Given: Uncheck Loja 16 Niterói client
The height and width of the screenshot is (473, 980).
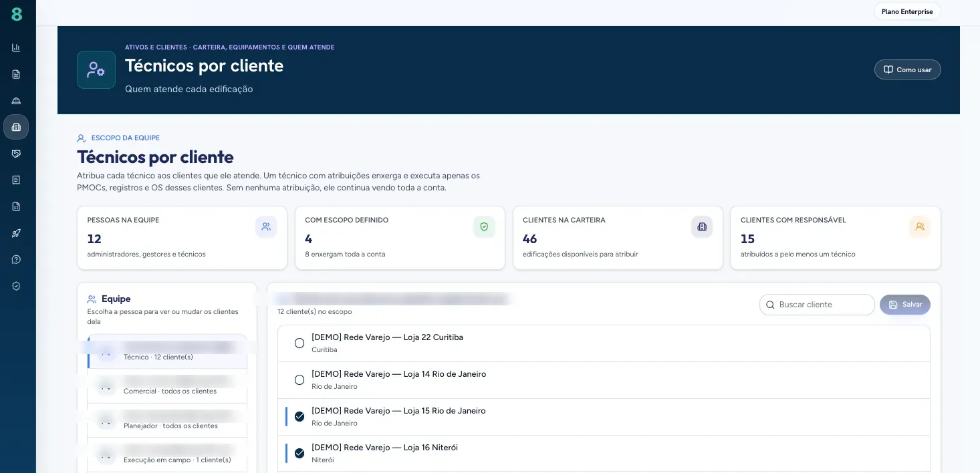Looking at the screenshot, I should pyautogui.click(x=299, y=454).
